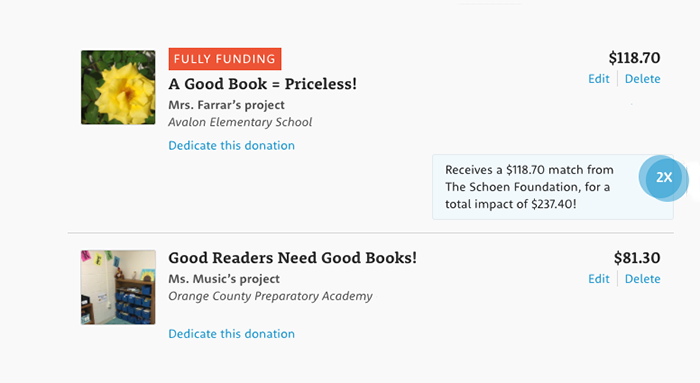Click the FULLY FUNDING orange badge
Screen dimensions: 700x383
pos(225,59)
